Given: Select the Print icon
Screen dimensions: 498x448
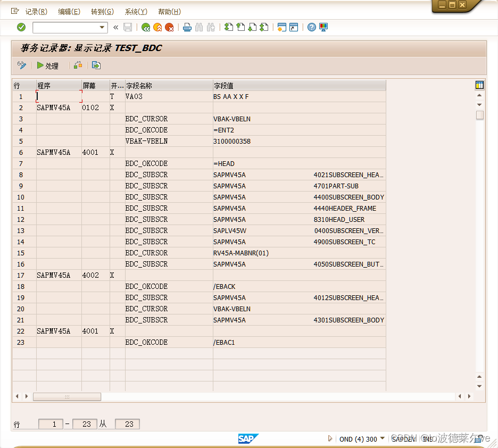Looking at the screenshot, I should click(187, 27).
